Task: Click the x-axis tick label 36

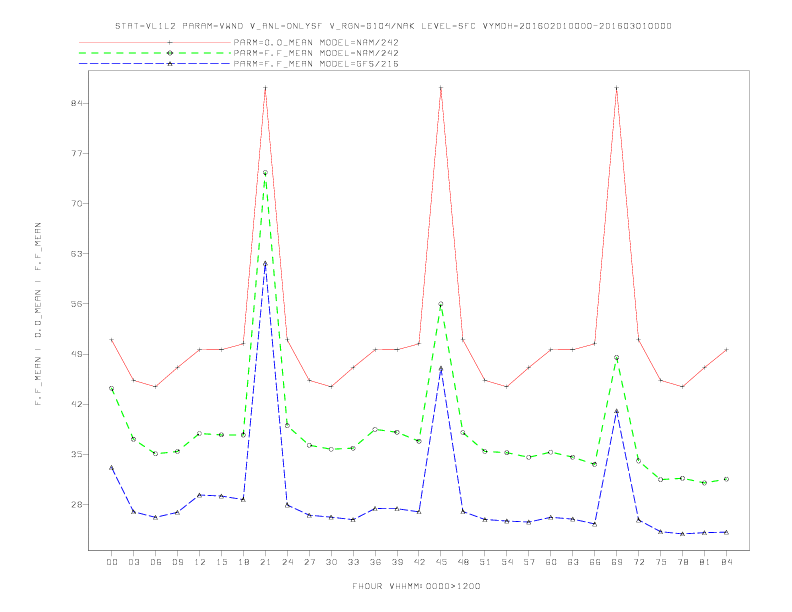Action: tap(375, 562)
